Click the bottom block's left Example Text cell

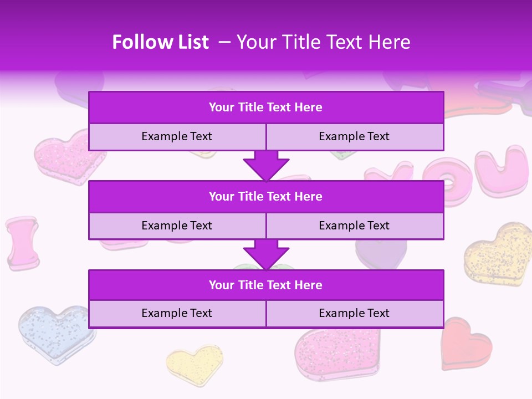pos(177,314)
